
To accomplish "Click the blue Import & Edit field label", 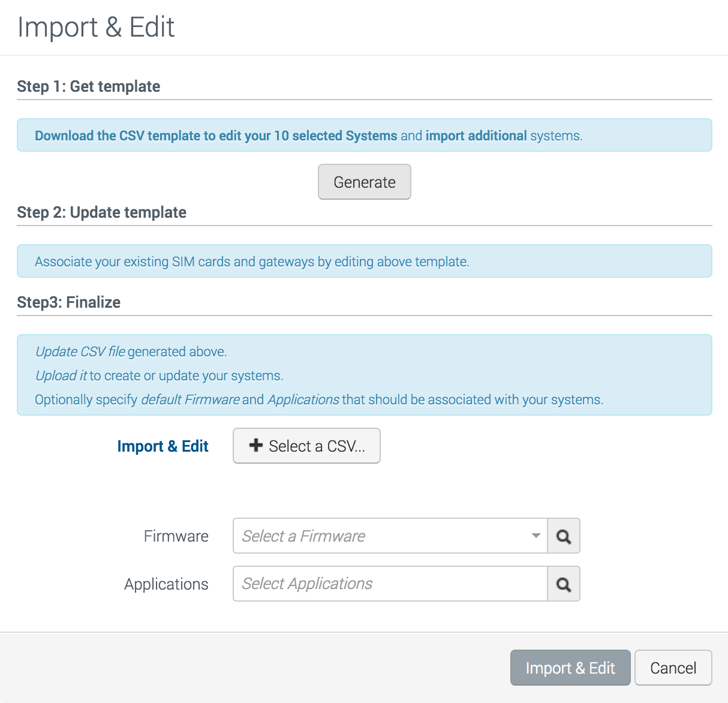I will point(163,446).
